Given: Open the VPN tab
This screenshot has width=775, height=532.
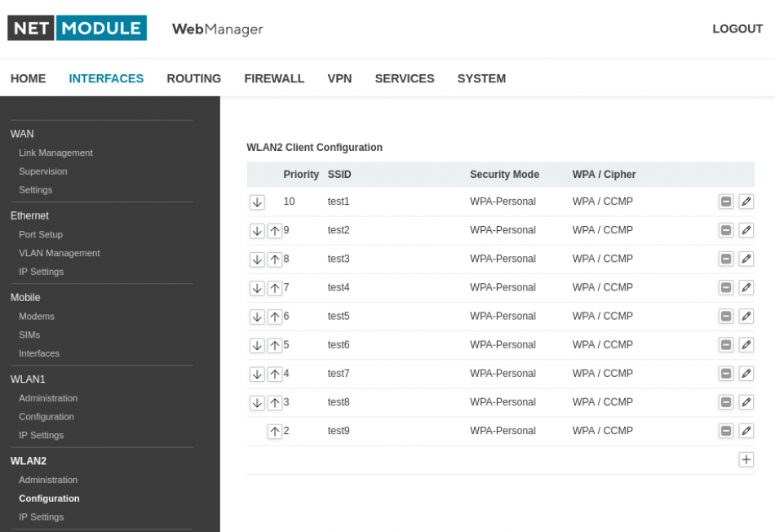Looking at the screenshot, I should point(339,78).
